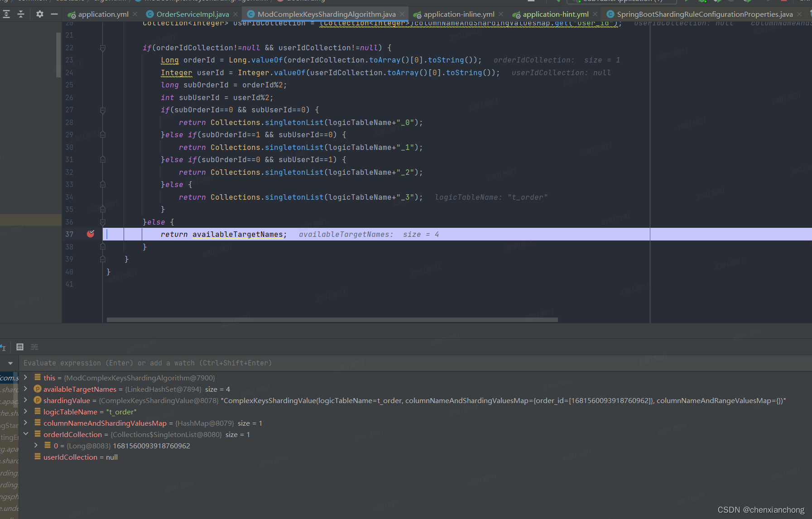The height and width of the screenshot is (519, 812).
Task: Fold the if block at line 22
Action: (x=103, y=48)
